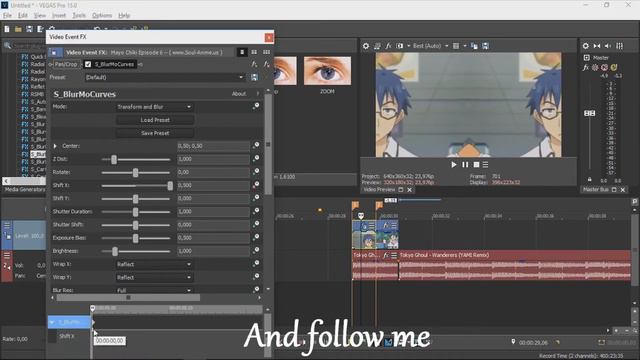Open Master Bus settings gear

coord(585,46)
